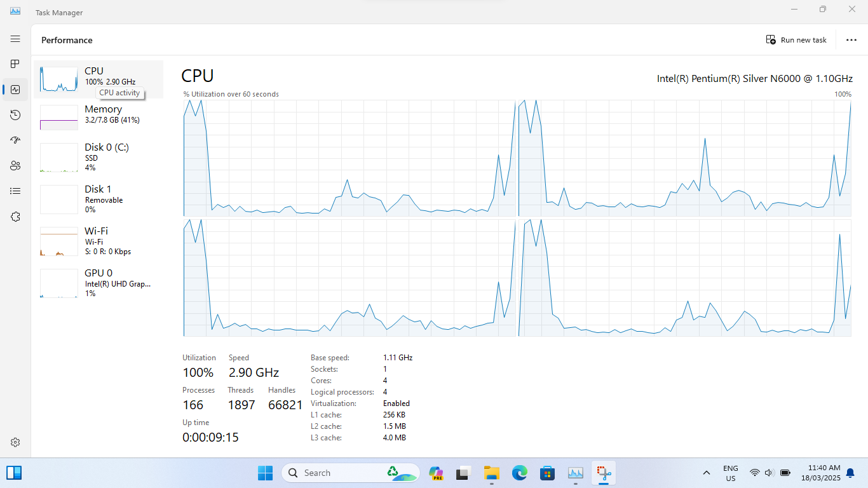Open the Snipping Tool taskbar icon
Image resolution: width=868 pixels, height=488 pixels.
tap(603, 473)
